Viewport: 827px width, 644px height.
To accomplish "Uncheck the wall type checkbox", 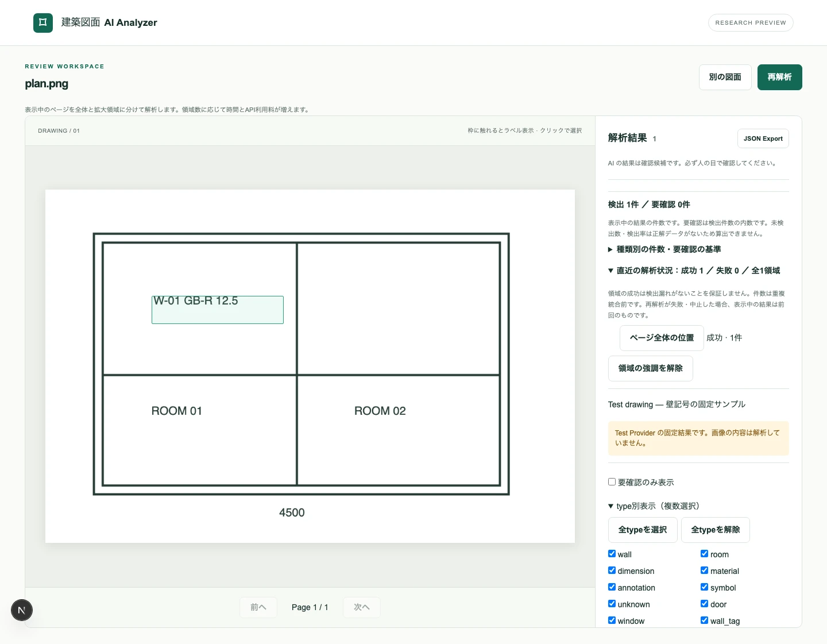I will 612,554.
